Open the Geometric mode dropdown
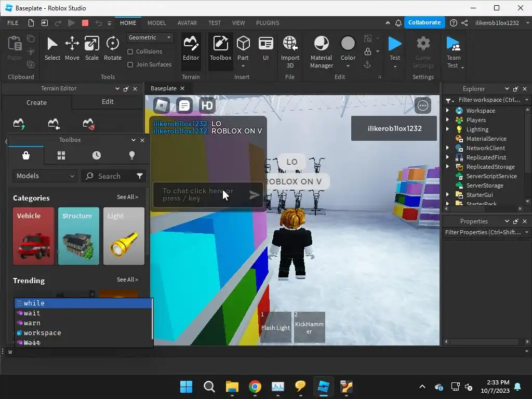532x399 pixels. (150, 37)
